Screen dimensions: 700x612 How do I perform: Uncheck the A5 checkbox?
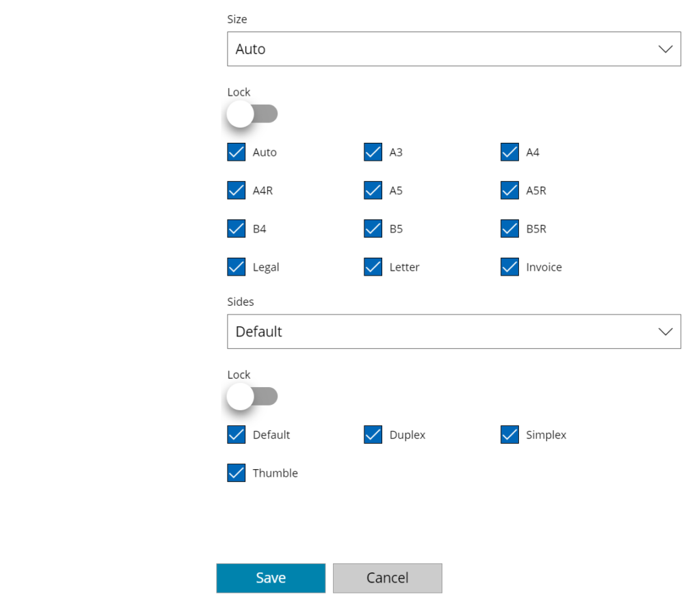click(x=373, y=190)
